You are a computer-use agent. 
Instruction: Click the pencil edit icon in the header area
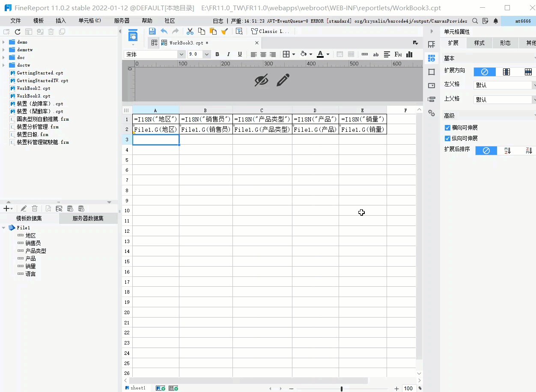pyautogui.click(x=283, y=80)
